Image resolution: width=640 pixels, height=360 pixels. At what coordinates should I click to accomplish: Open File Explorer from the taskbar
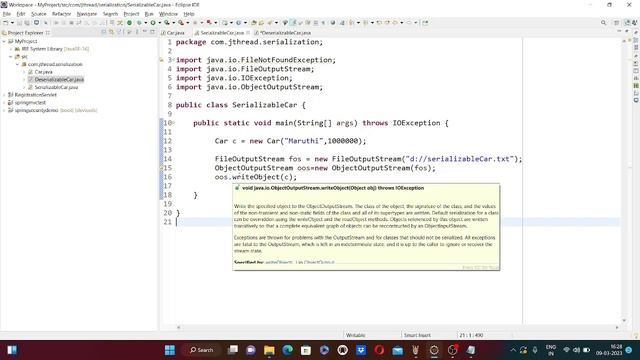269,350
